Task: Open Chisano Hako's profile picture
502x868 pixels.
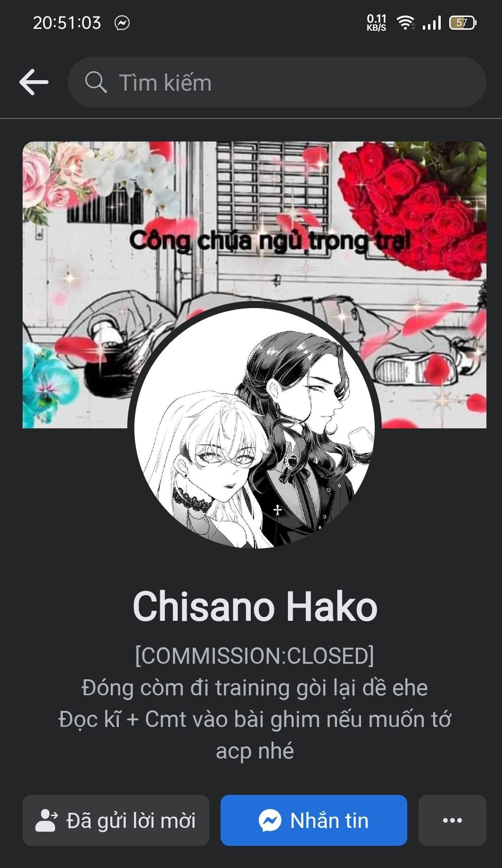Action: click(x=255, y=428)
